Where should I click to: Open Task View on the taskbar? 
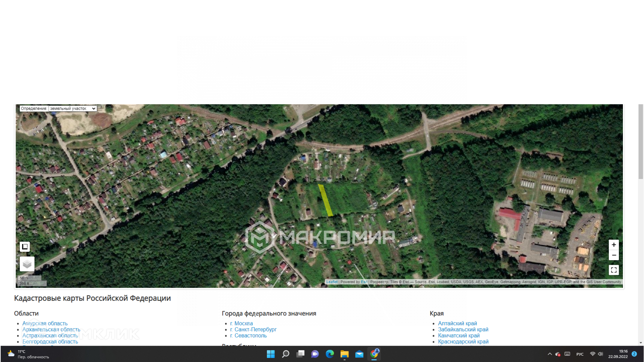pos(300,354)
